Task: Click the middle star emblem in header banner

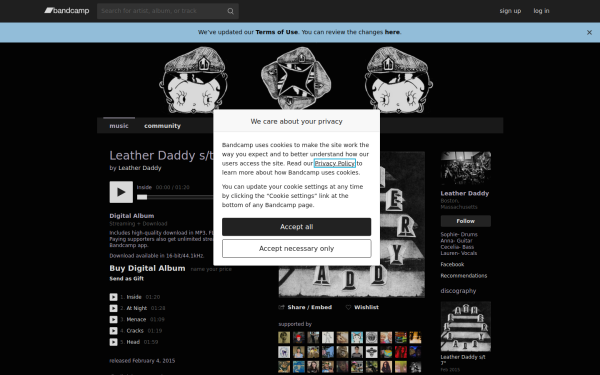Action: (296, 78)
